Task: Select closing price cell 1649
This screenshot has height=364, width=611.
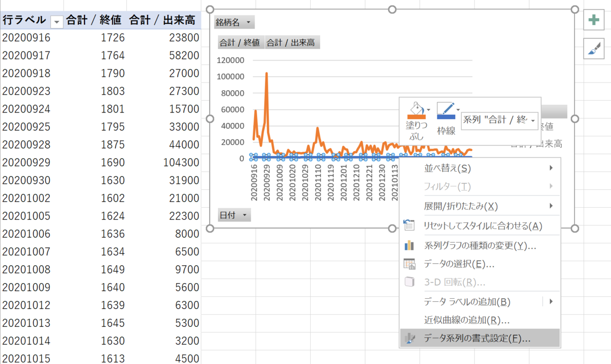Action: pos(113,270)
